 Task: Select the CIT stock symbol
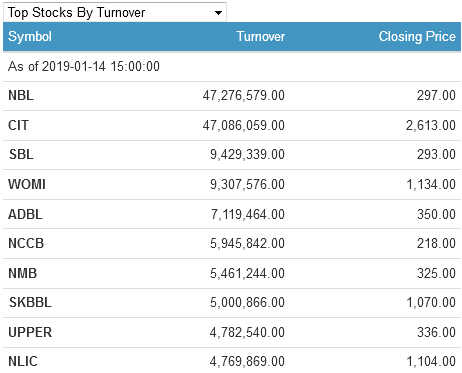click(x=18, y=125)
